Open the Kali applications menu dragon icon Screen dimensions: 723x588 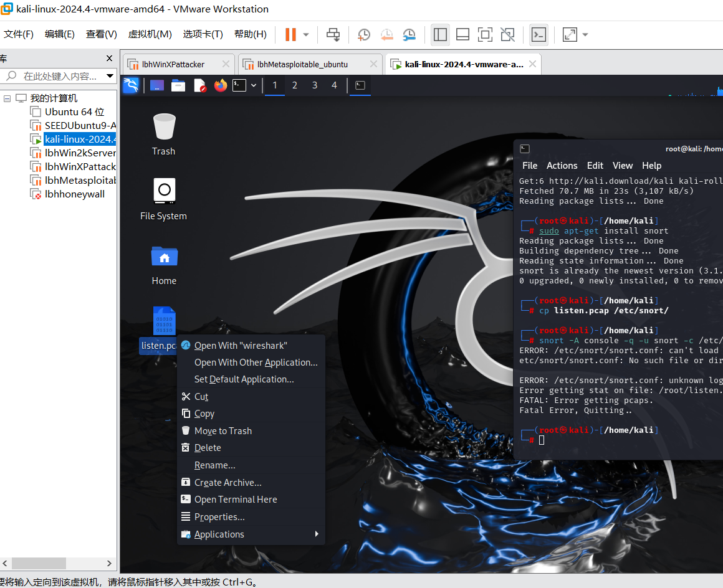coord(131,85)
